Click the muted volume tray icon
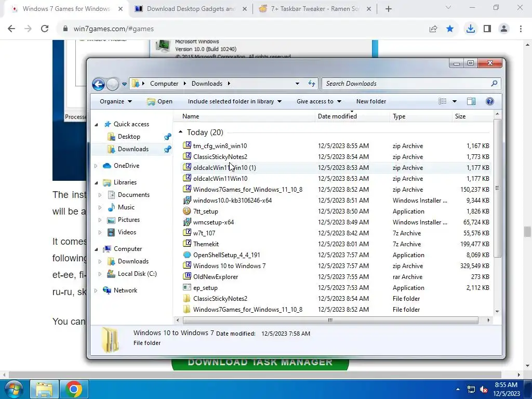The width and height of the screenshot is (532, 399). [484, 389]
